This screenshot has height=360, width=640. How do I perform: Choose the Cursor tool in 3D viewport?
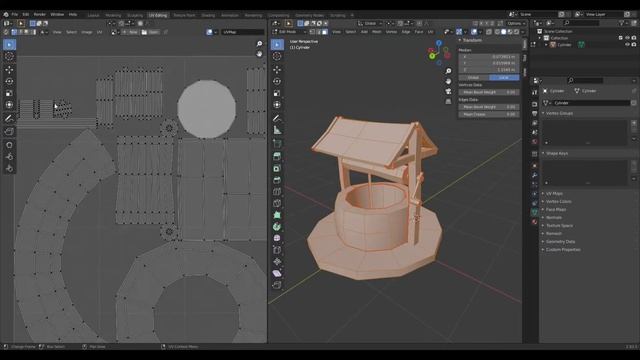tap(277, 56)
